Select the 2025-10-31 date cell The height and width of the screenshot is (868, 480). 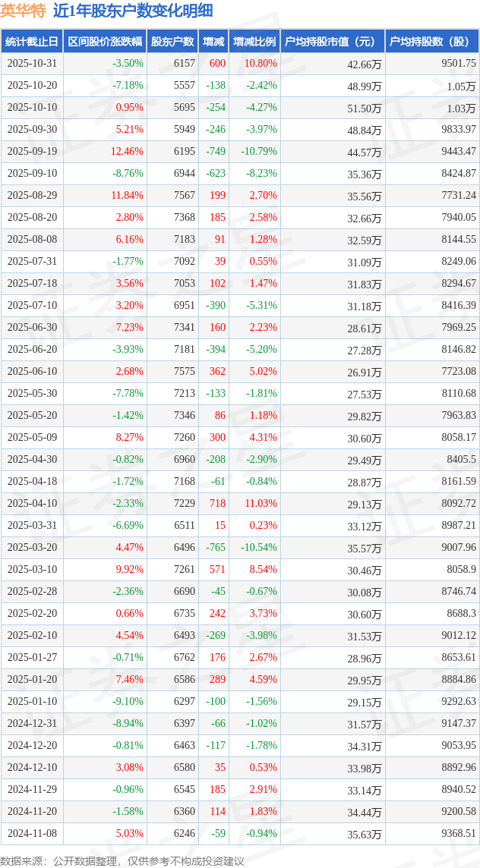click(x=32, y=64)
